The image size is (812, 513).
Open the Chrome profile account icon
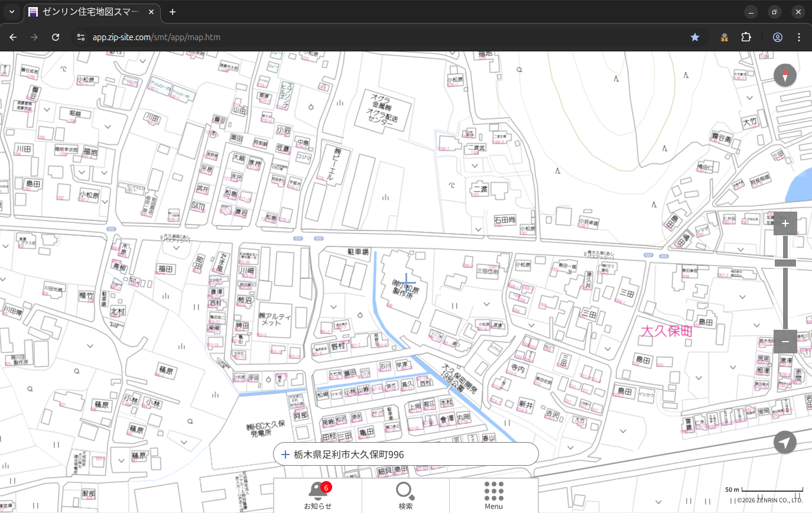coord(777,37)
